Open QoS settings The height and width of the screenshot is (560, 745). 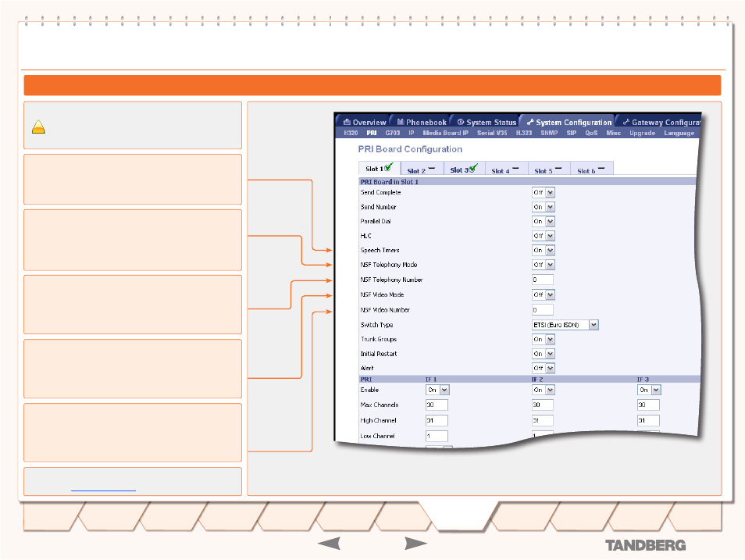tap(591, 133)
